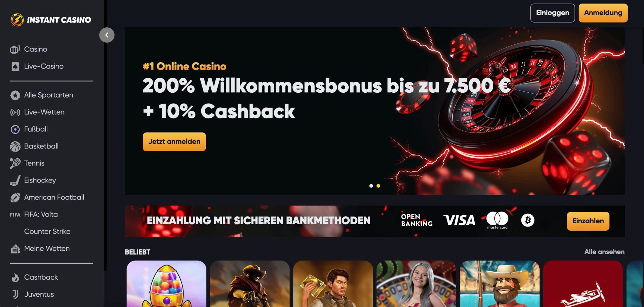
Task: Click the American Football icon
Action: click(15, 198)
